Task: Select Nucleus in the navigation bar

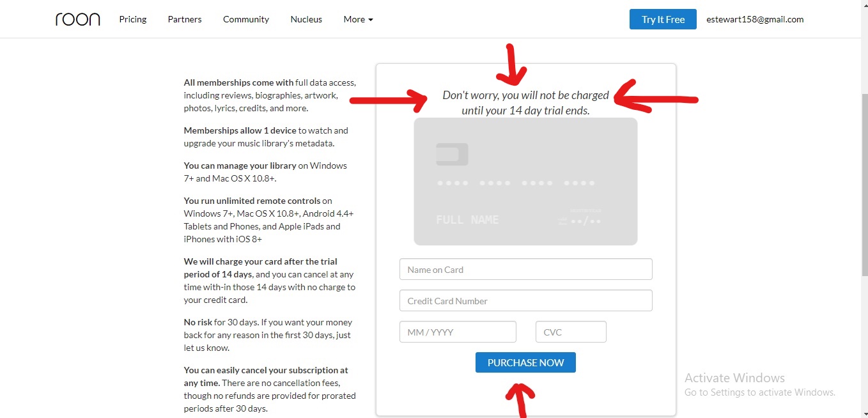Action: [306, 19]
